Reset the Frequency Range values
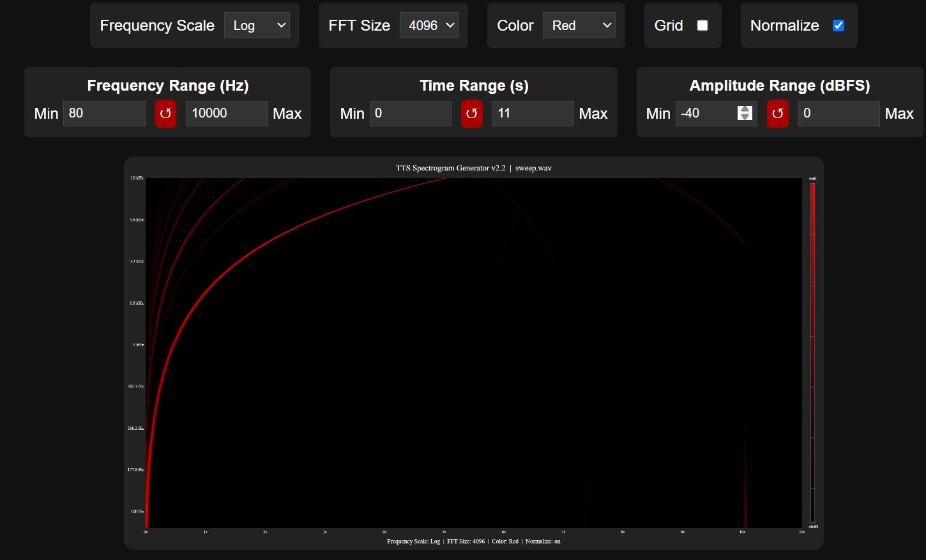Viewport: 926px width, 560px height. point(165,114)
